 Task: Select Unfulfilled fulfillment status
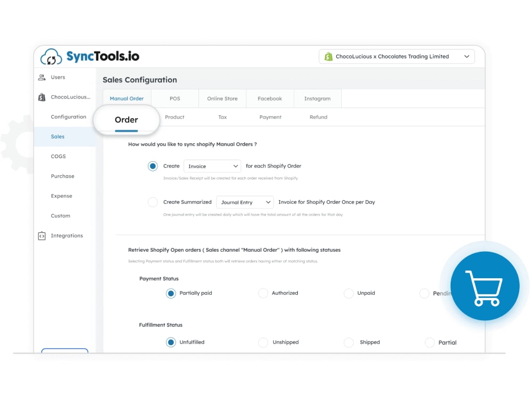click(171, 342)
